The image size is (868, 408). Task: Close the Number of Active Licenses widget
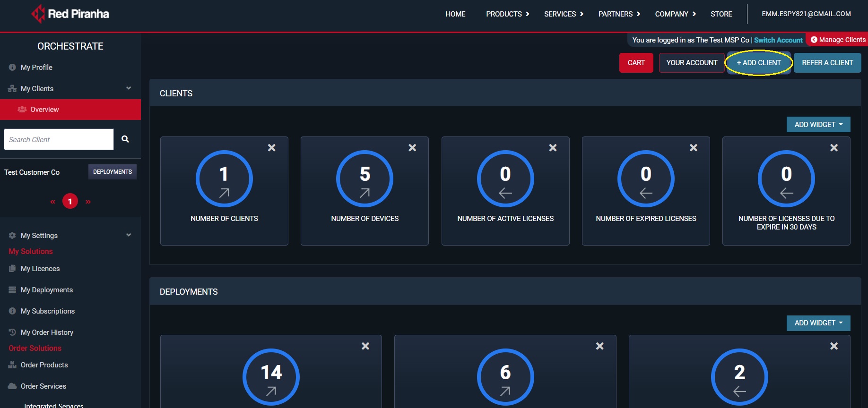pos(553,148)
